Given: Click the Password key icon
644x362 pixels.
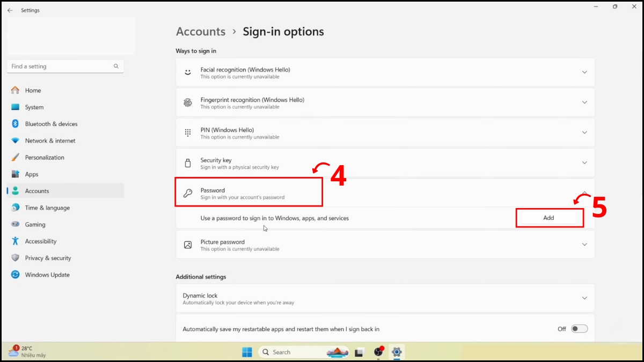Looking at the screenshot, I should click(x=188, y=194).
